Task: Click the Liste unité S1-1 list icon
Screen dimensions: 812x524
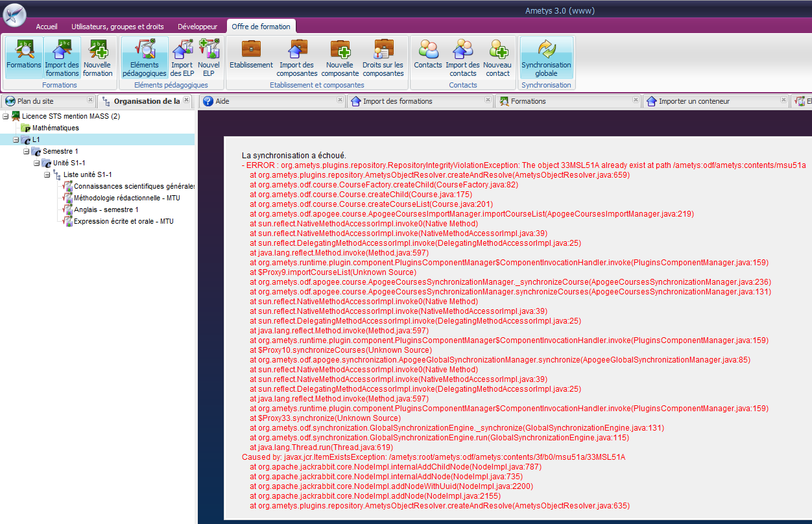Action: pos(56,175)
